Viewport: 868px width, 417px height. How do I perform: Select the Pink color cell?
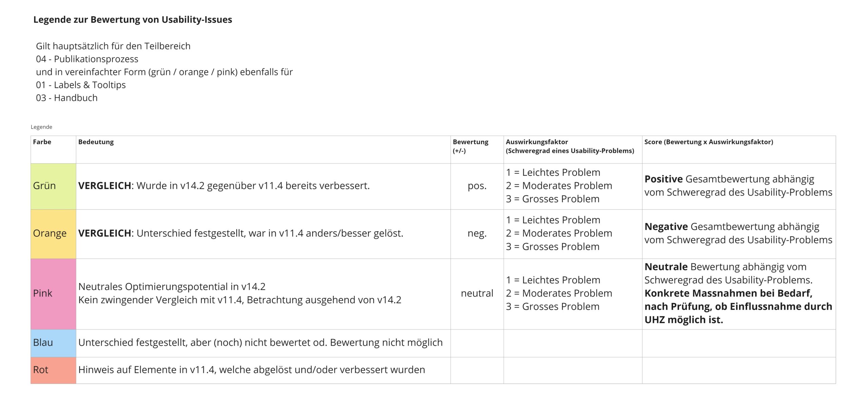tap(53, 293)
